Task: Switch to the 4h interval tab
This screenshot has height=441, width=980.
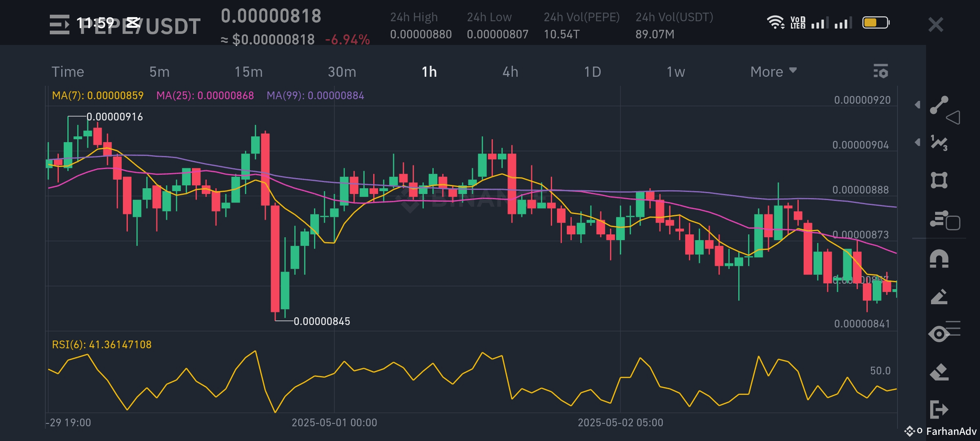Action: point(510,72)
